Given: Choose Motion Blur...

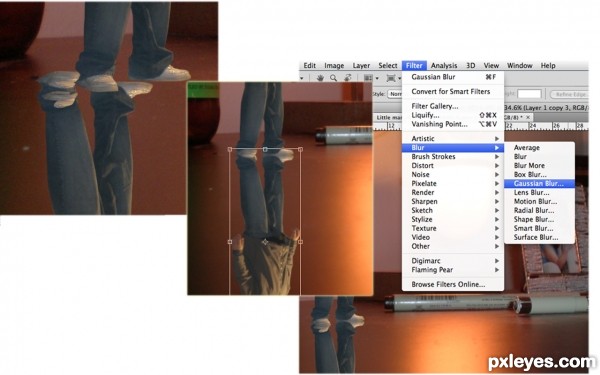Looking at the screenshot, I should point(540,201).
